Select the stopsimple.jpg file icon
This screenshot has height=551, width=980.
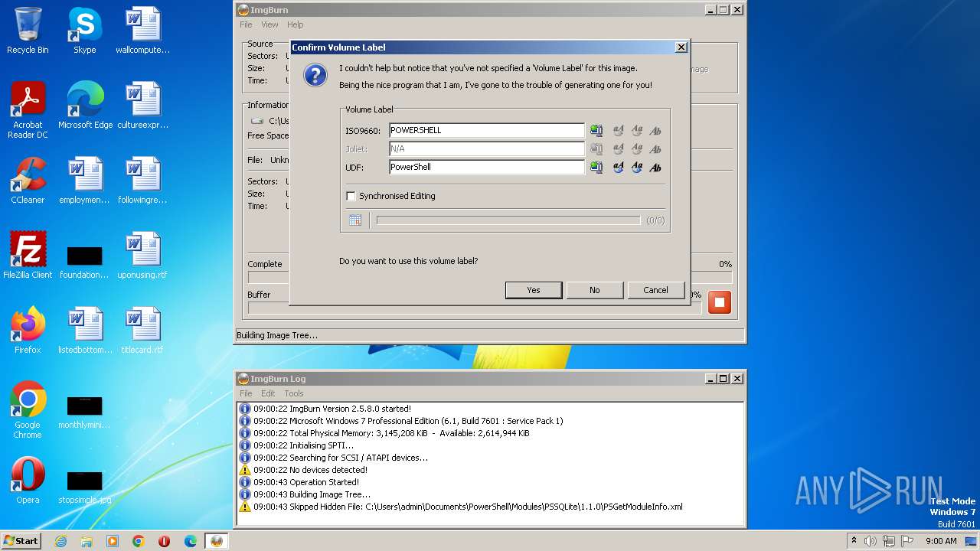click(x=85, y=487)
